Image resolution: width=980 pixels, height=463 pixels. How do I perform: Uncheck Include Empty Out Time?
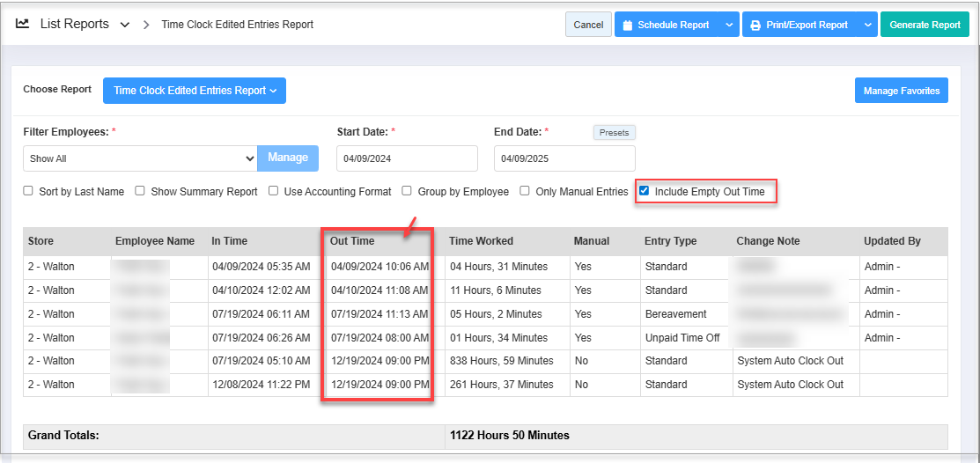[x=645, y=191]
